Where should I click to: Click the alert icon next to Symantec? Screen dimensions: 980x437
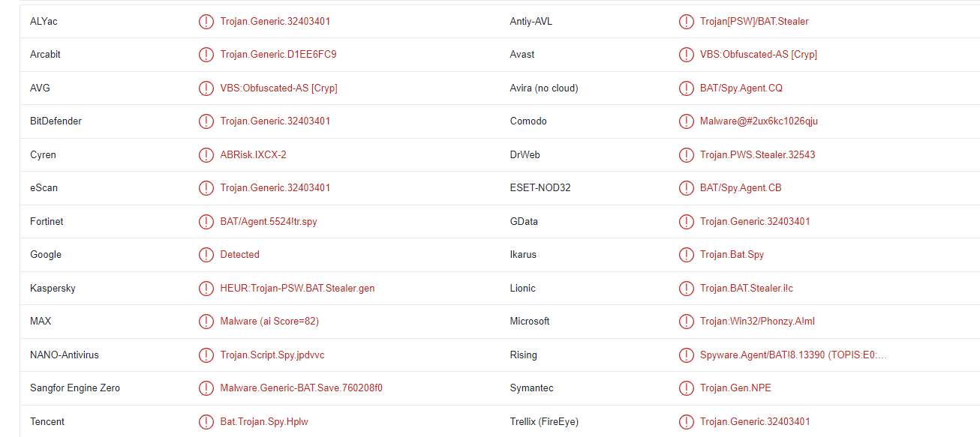tap(687, 388)
